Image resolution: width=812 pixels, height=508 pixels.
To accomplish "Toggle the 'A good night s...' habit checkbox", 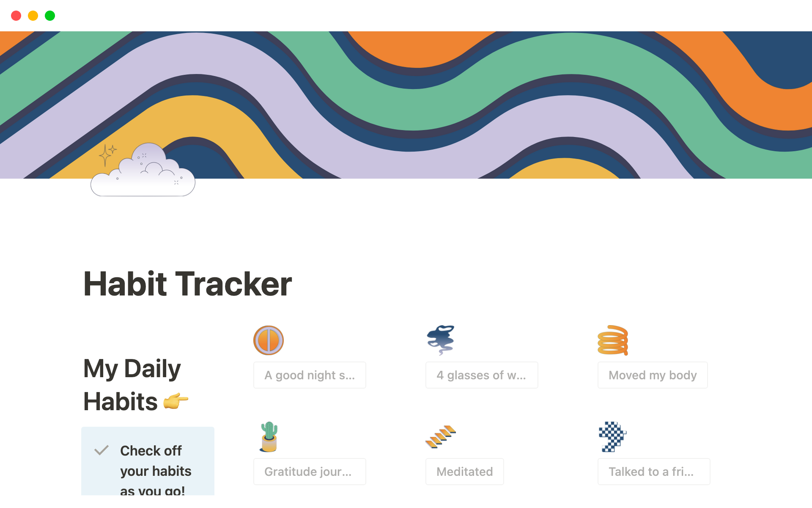I will click(309, 374).
